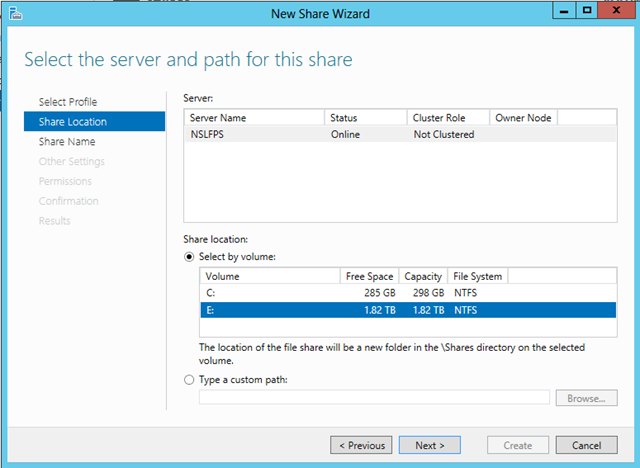This screenshot has height=468, width=640.
Task: Open the Share Location wizard step
Action: 94,122
